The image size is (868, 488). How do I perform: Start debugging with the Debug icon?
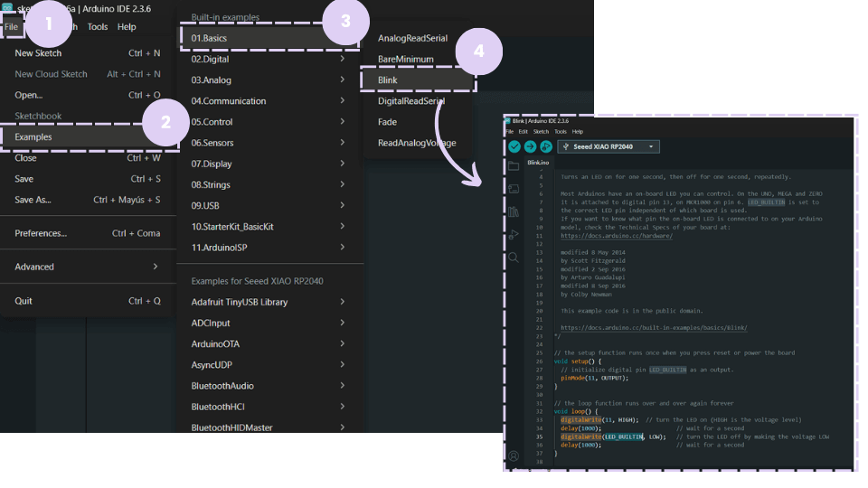coord(545,146)
